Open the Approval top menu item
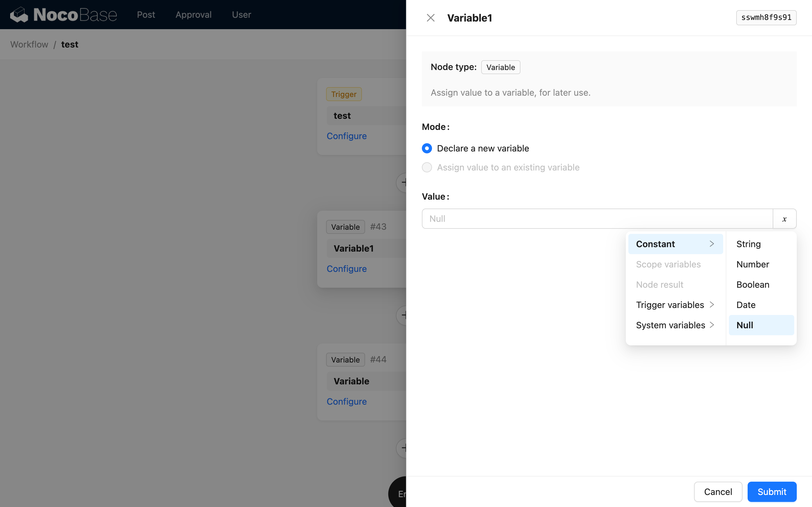Viewport: 812px width, 507px height. tap(193, 15)
